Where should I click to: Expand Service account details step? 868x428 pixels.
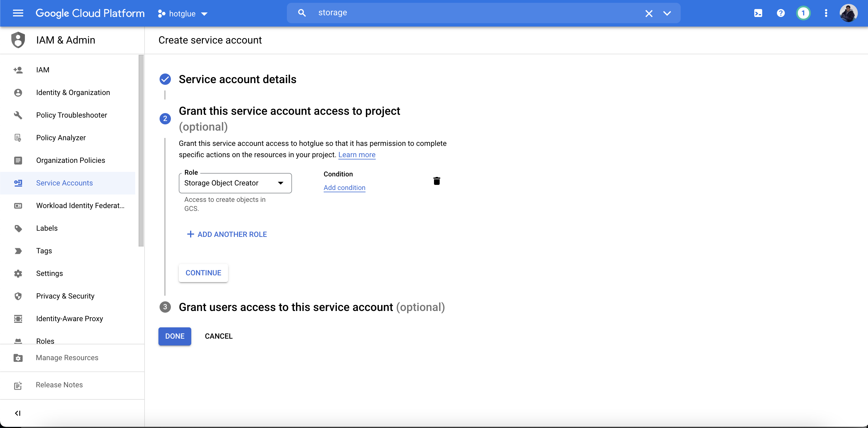click(x=237, y=79)
